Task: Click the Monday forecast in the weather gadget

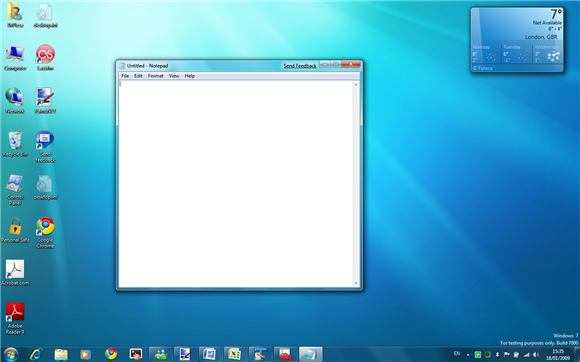Action: pos(486,54)
